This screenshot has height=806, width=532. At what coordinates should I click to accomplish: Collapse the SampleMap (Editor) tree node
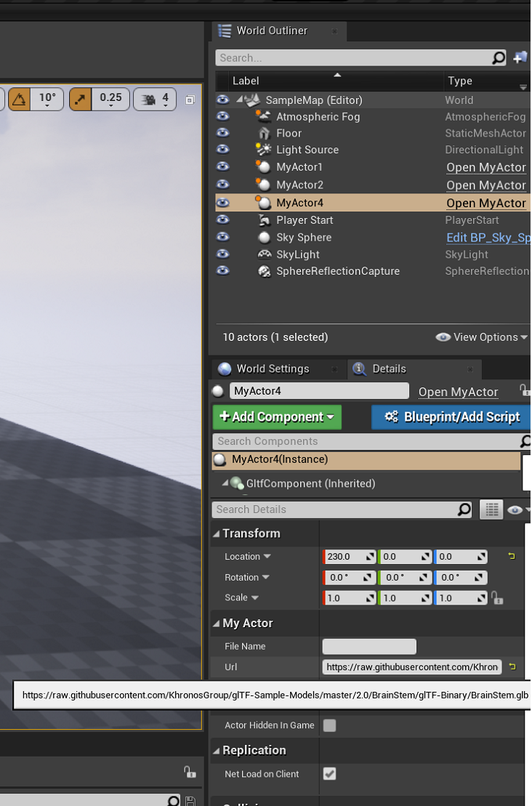coord(239,100)
